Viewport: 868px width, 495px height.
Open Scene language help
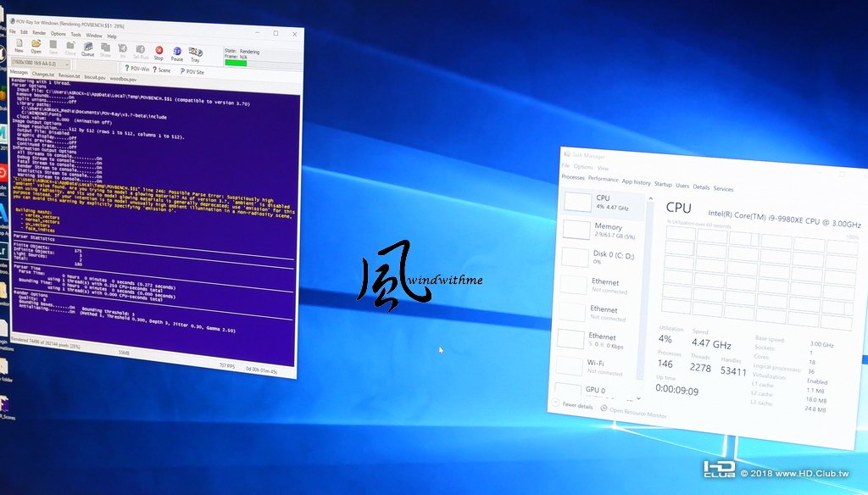pos(162,70)
